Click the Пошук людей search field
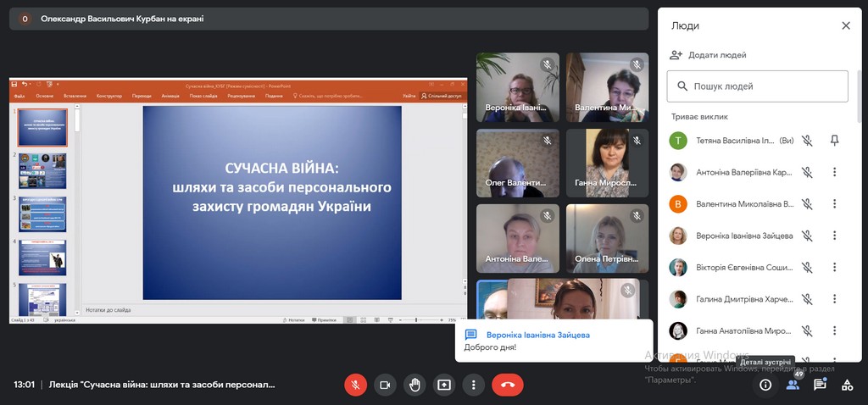This screenshot has width=868, height=405. tap(757, 86)
